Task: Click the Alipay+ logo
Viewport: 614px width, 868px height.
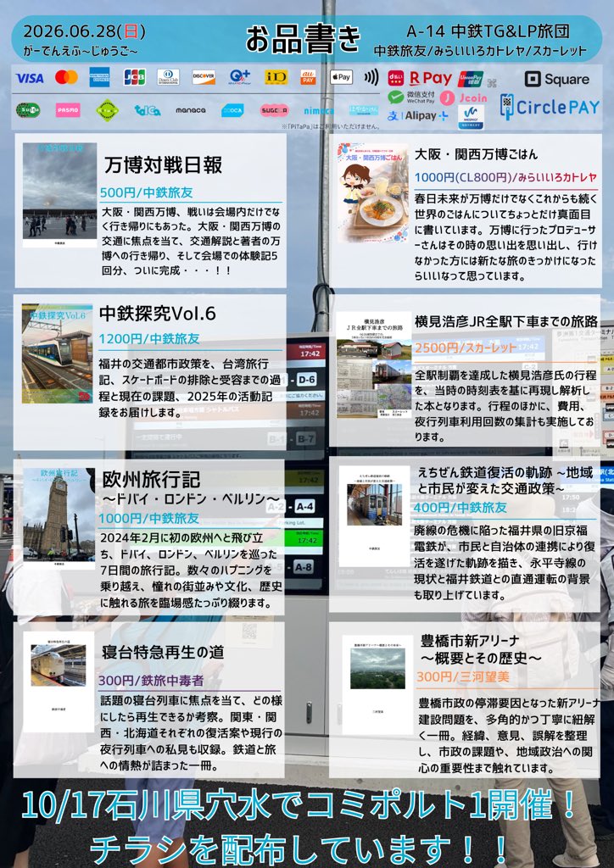Action: tap(417, 115)
